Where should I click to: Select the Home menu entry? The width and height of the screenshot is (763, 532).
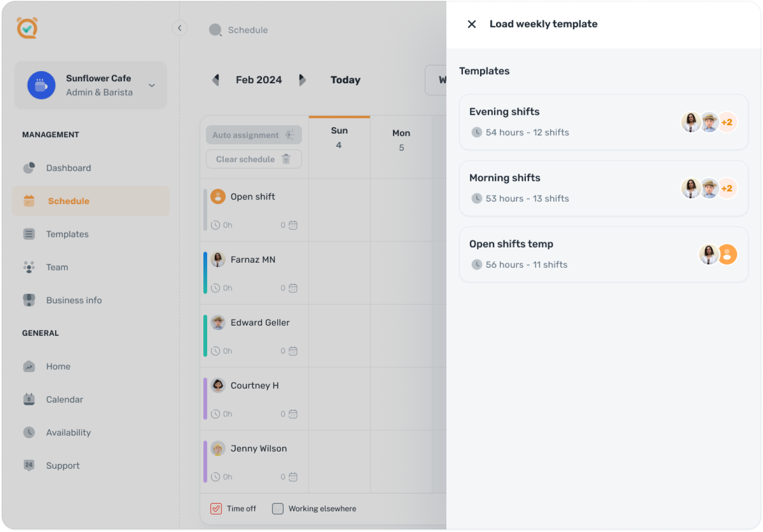click(58, 366)
